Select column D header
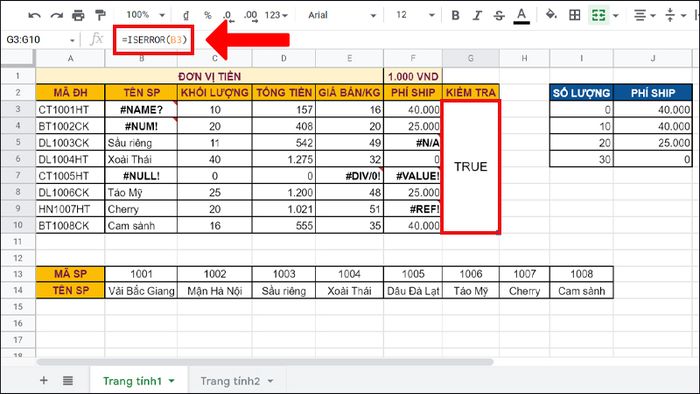700x394 pixels. pos(283,58)
